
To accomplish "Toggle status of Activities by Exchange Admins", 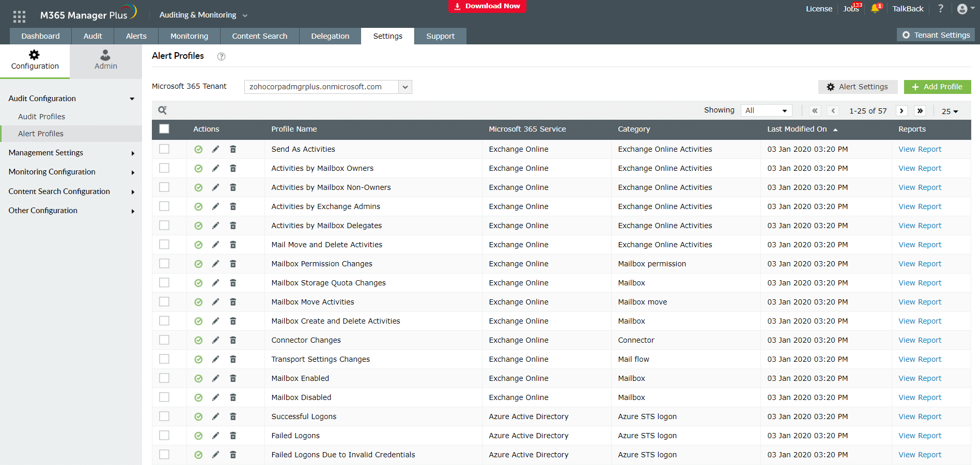I will 198,206.
